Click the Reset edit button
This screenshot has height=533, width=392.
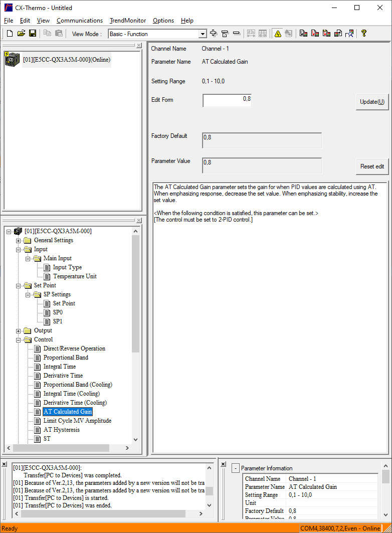[x=372, y=166]
